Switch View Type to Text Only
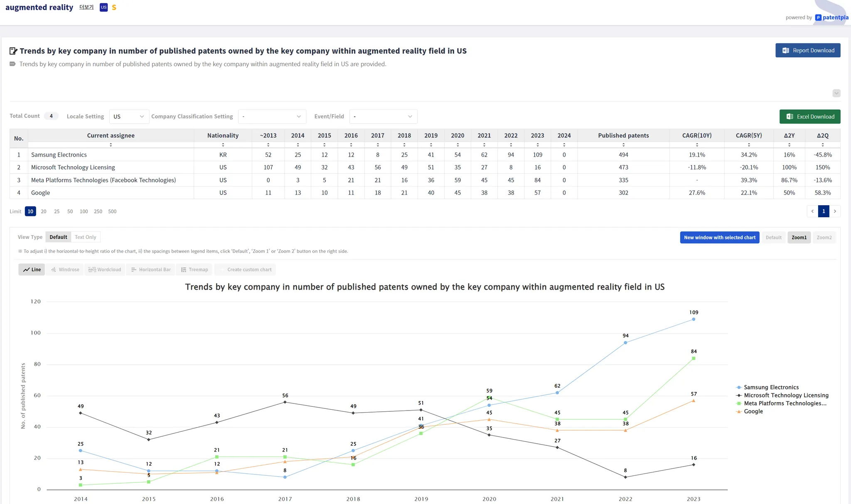 85,237
